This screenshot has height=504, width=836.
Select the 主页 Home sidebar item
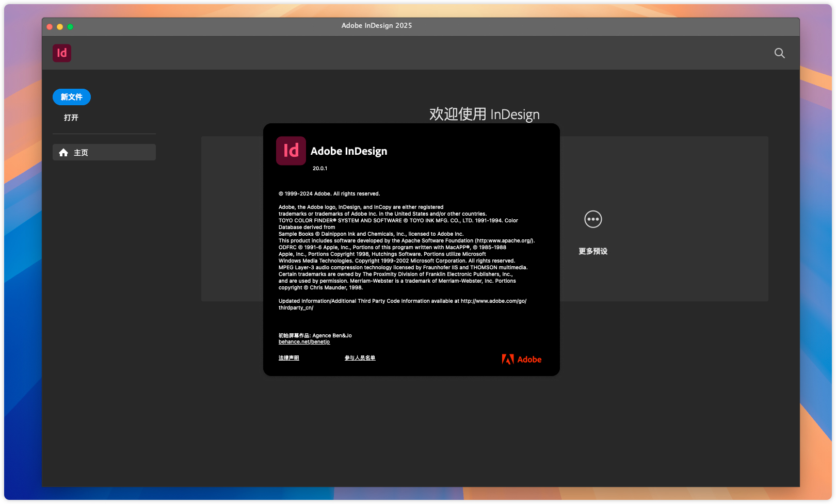pos(104,152)
